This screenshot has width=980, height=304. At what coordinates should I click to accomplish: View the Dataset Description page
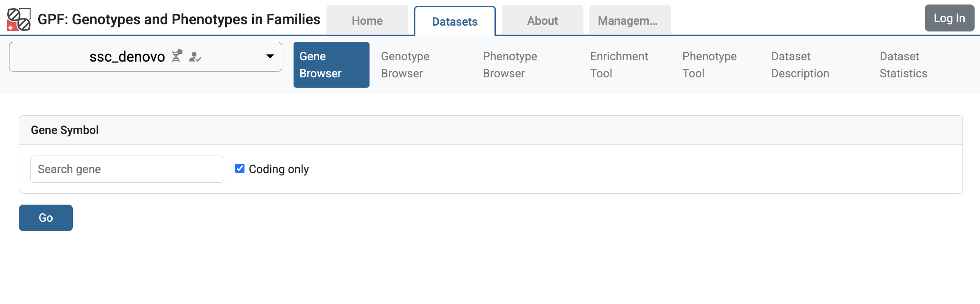(x=800, y=65)
